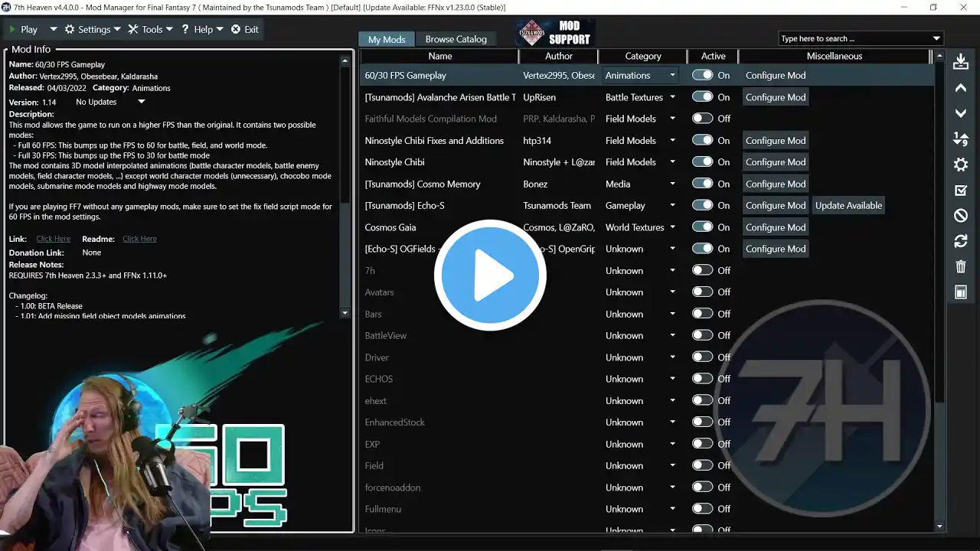
Task: Open the Settings menu
Action: coord(93,30)
